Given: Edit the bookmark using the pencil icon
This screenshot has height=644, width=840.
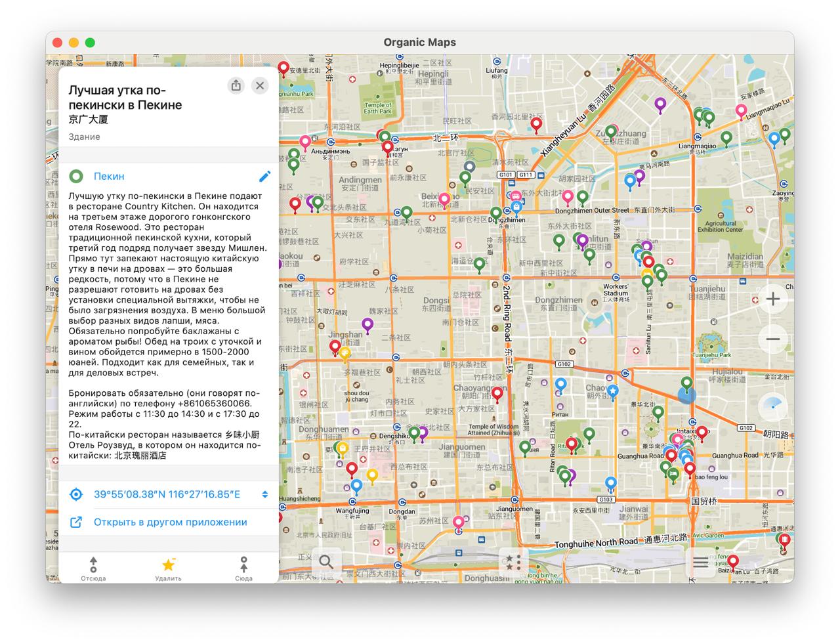Looking at the screenshot, I should (264, 176).
